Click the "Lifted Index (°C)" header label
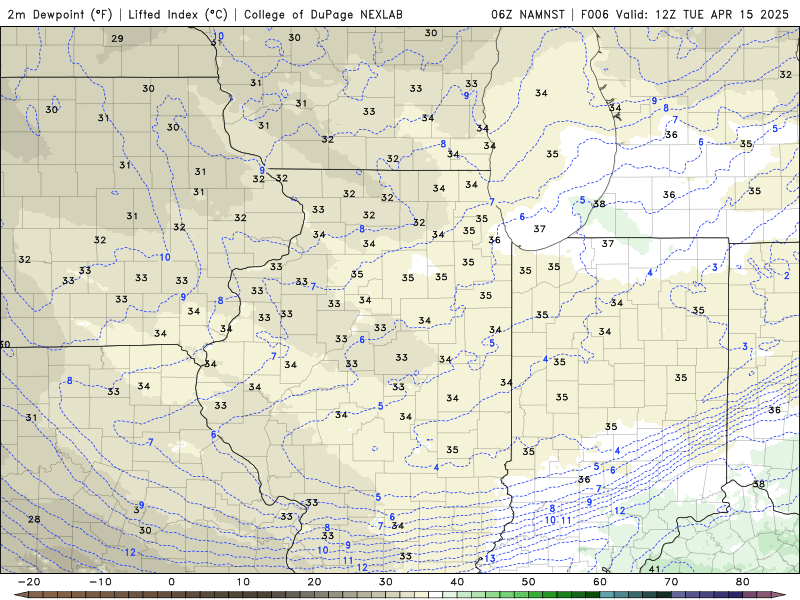 pos(178,14)
